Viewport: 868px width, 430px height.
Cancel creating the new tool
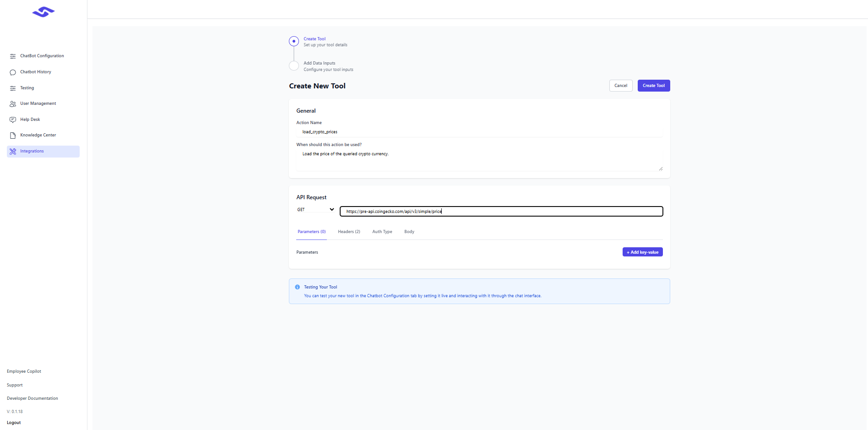point(620,86)
